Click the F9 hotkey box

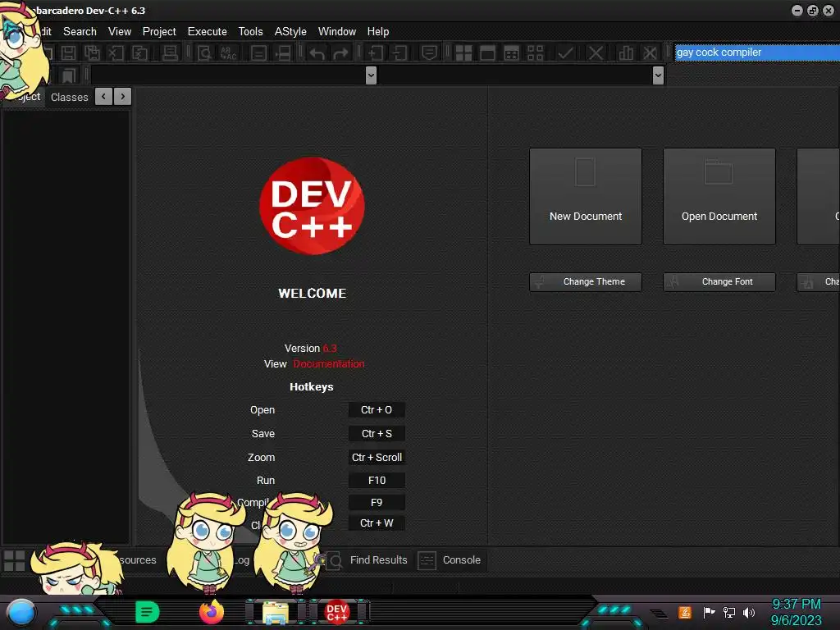pyautogui.click(x=377, y=503)
